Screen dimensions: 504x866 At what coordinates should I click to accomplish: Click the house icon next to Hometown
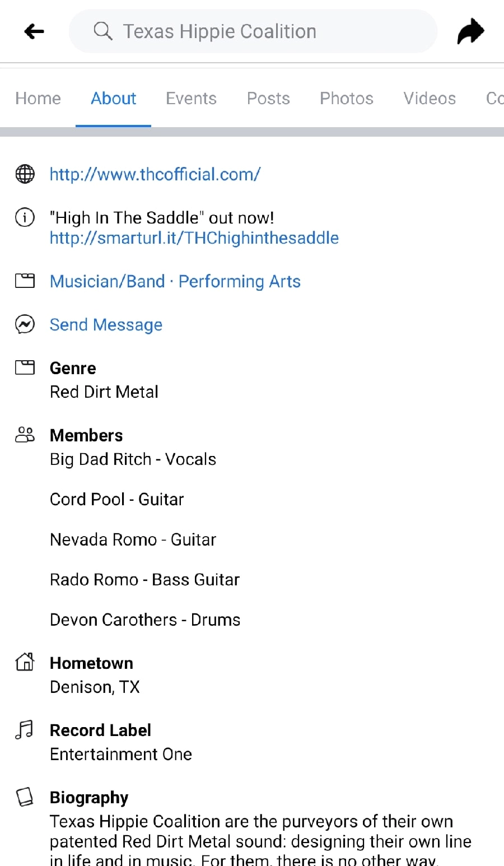point(24,662)
